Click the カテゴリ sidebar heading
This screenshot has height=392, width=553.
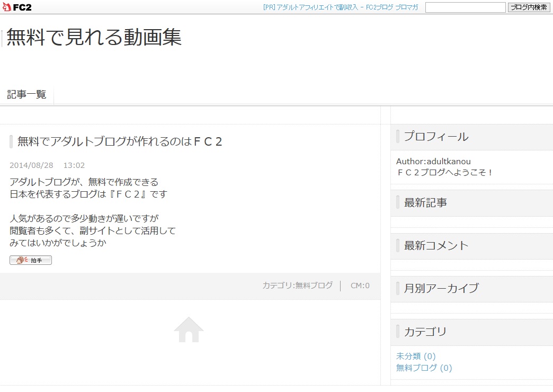(425, 332)
